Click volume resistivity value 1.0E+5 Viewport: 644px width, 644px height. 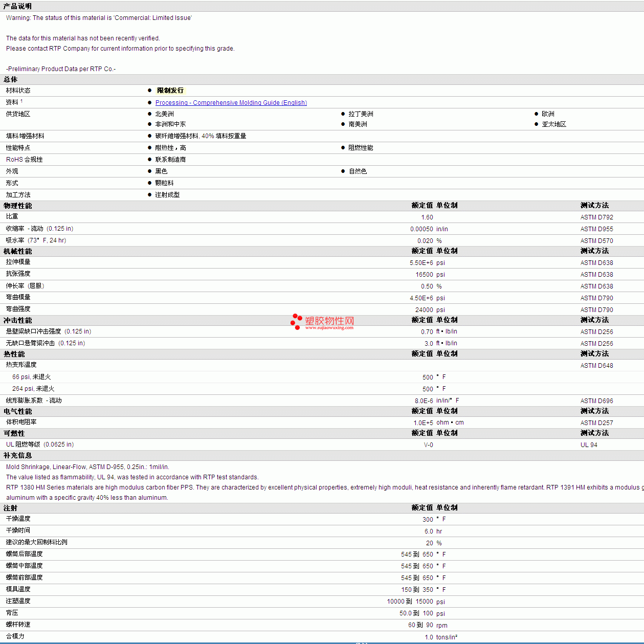[423, 423]
